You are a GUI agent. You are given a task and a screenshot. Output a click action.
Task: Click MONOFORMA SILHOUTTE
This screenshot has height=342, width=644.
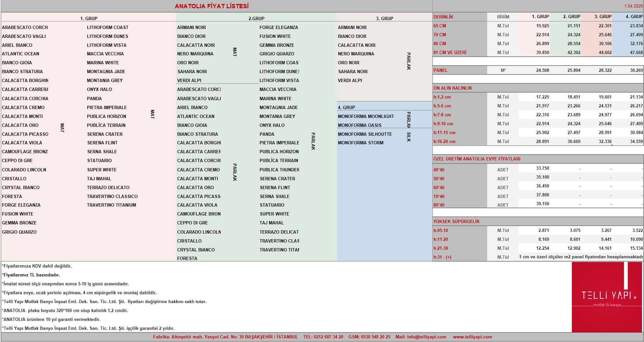point(365,134)
